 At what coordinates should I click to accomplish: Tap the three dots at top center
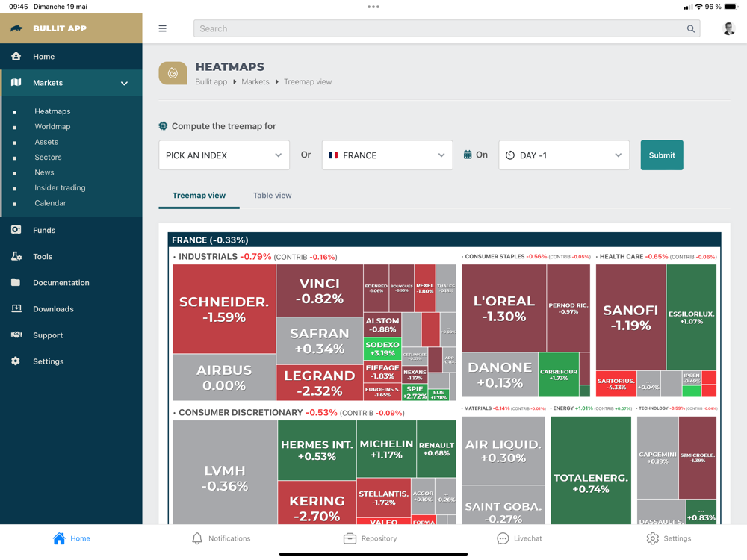[x=373, y=7]
